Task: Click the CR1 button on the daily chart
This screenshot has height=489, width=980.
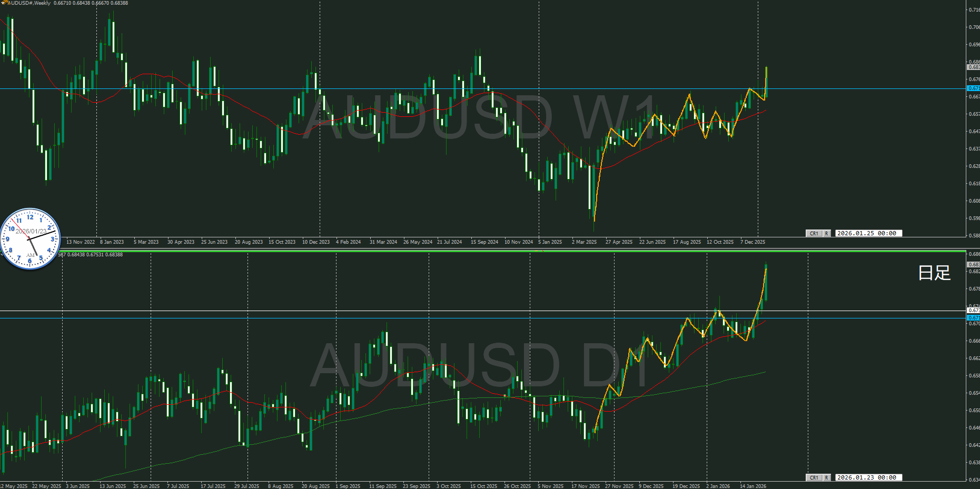Action: [x=814, y=477]
